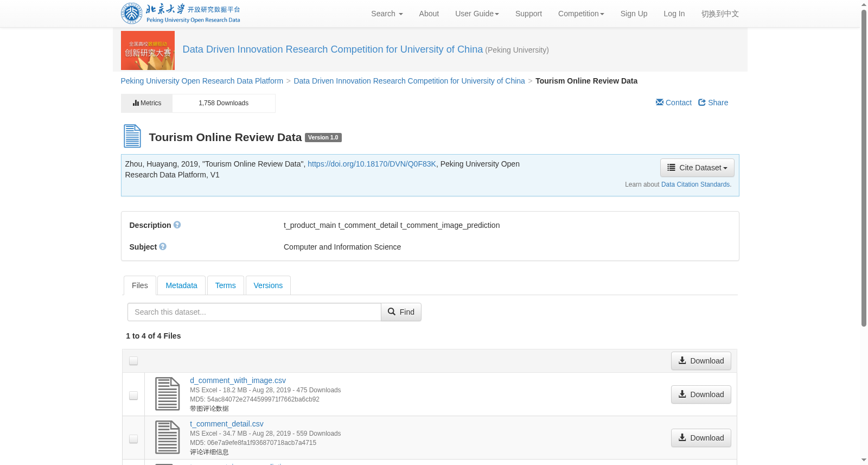
Task: Click the Metrics label
Action: coord(151,103)
